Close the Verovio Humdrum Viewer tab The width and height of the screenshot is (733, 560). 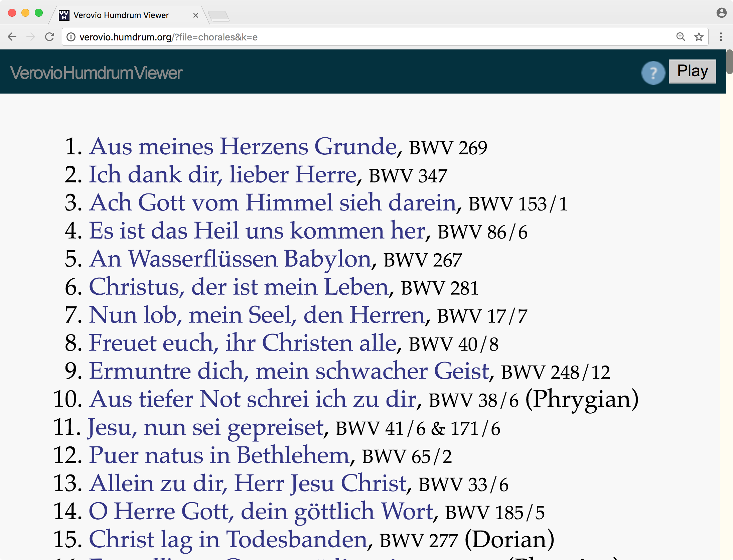[x=196, y=15]
